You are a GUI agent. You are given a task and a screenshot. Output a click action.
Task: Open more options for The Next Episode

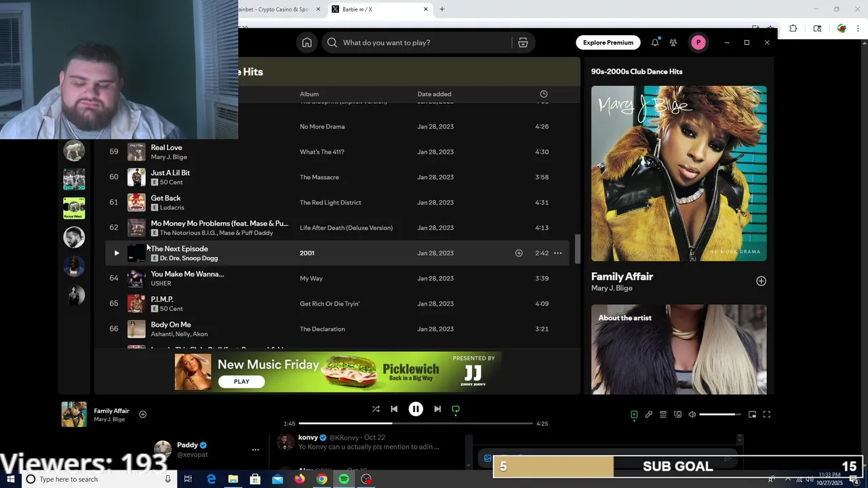click(557, 253)
